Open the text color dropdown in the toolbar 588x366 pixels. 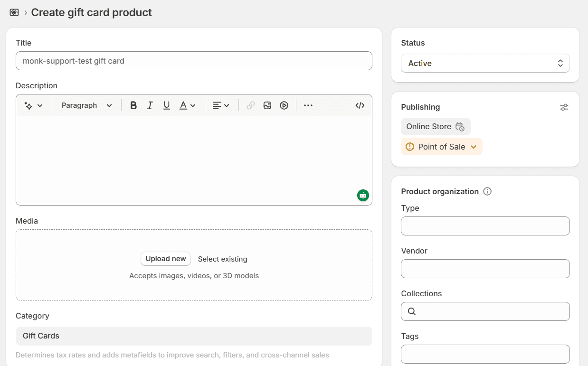pyautogui.click(x=188, y=105)
